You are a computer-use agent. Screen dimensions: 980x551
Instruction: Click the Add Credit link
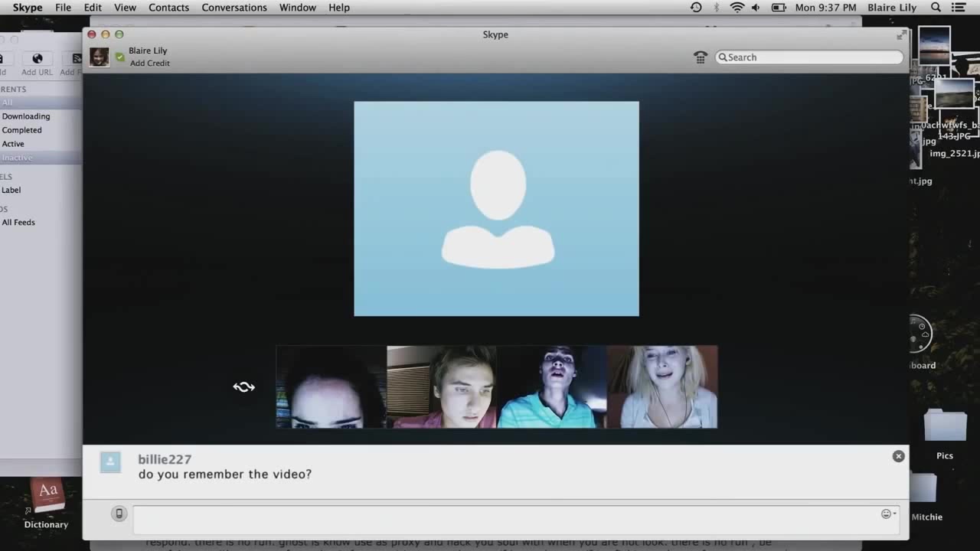pyautogui.click(x=149, y=64)
